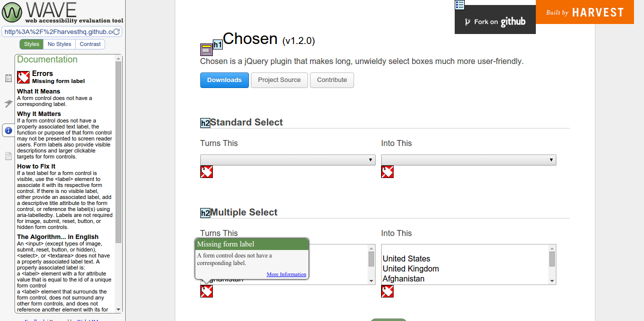Click up arrow on Multiple Select 'Turns This' scrollbar
Image resolution: width=644 pixels, height=321 pixels.
(x=372, y=248)
